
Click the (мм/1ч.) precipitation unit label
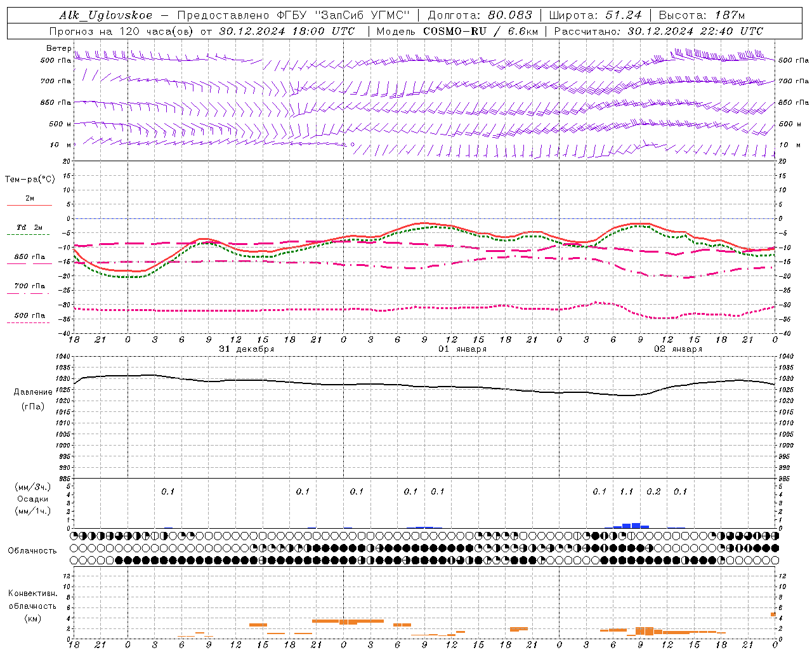tap(33, 511)
